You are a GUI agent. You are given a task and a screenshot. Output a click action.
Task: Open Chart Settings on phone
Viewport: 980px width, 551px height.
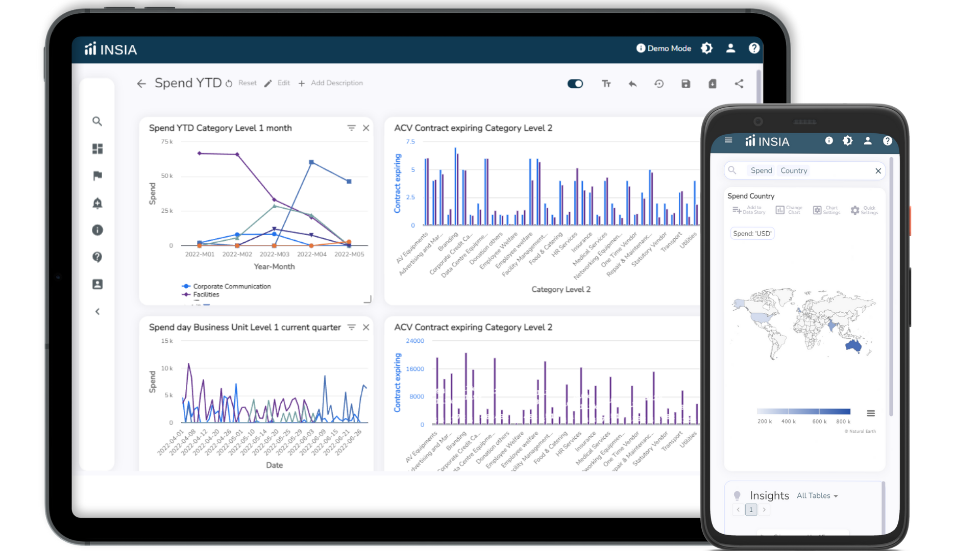[826, 210]
